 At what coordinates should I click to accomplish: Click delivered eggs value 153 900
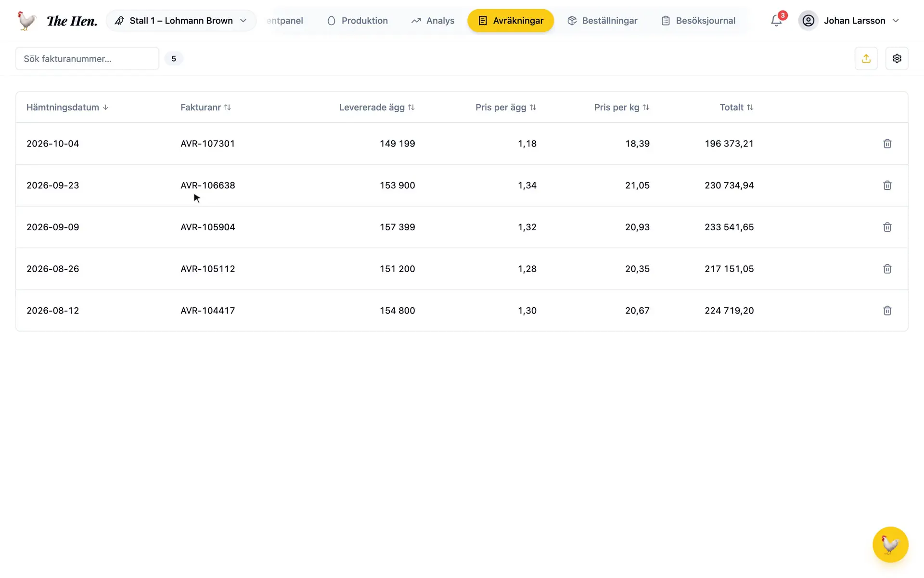(397, 185)
